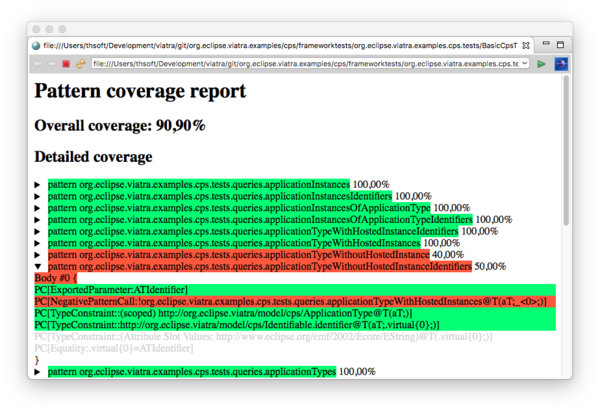
Task: Expand the applicationInstances pattern triangle
Action: (x=37, y=185)
